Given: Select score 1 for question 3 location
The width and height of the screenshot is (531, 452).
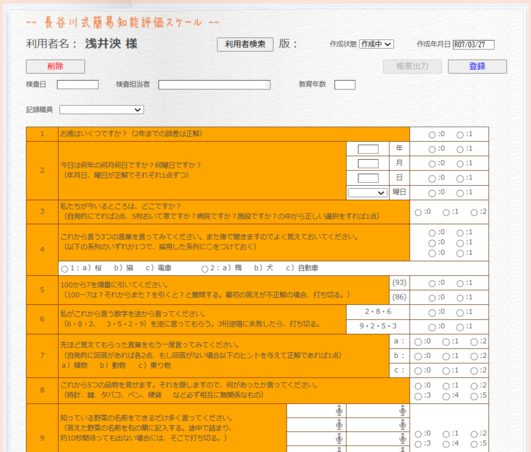Looking at the screenshot, I should (446, 212).
